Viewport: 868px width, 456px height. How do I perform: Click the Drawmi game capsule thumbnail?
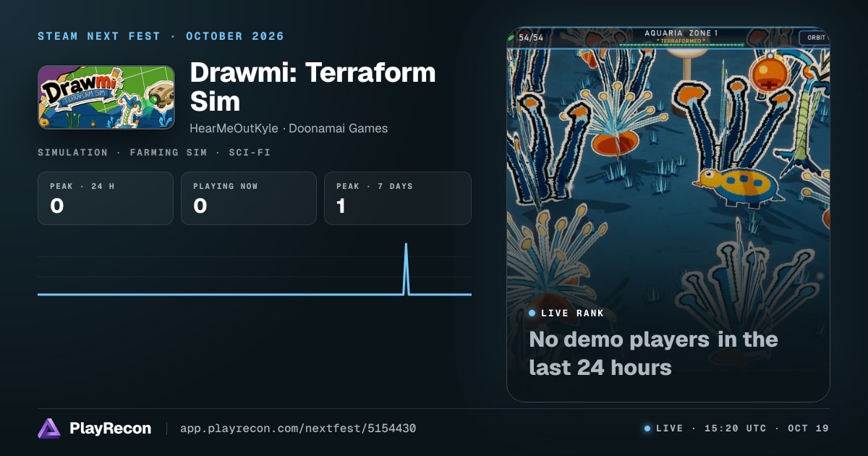pyautogui.click(x=106, y=98)
